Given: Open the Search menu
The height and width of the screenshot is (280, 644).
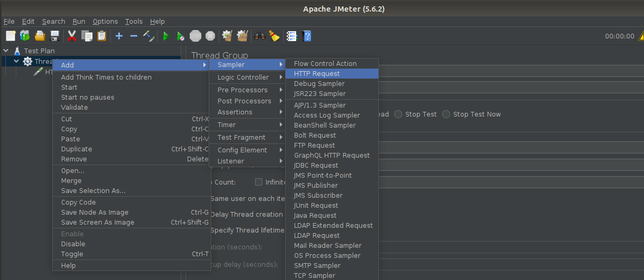Looking at the screenshot, I should coord(53,21).
